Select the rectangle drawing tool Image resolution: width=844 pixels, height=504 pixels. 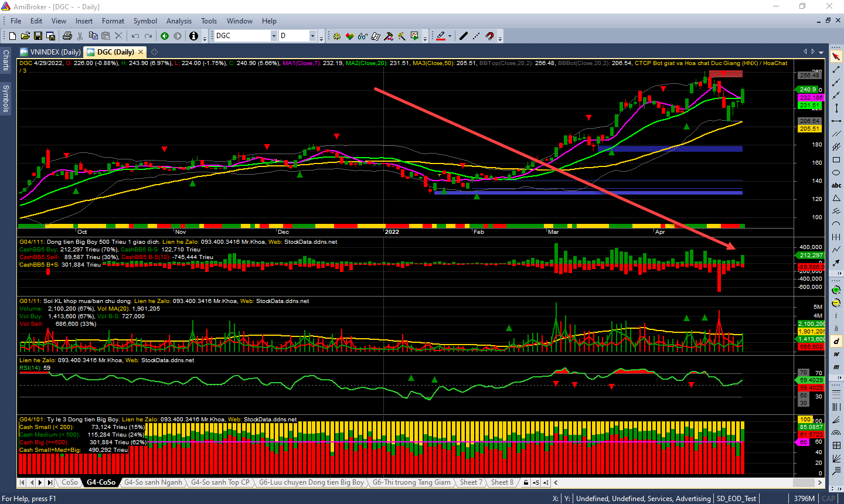[836, 159]
